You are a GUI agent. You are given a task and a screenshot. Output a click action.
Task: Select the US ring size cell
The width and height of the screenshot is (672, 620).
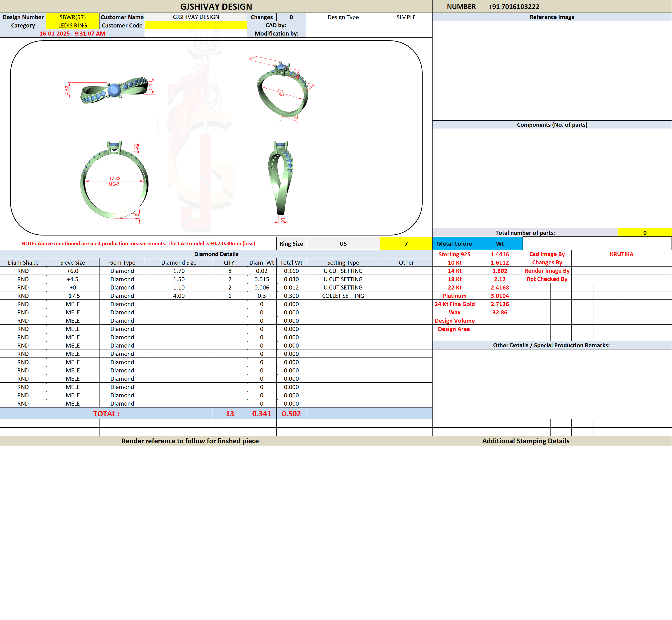(x=343, y=244)
